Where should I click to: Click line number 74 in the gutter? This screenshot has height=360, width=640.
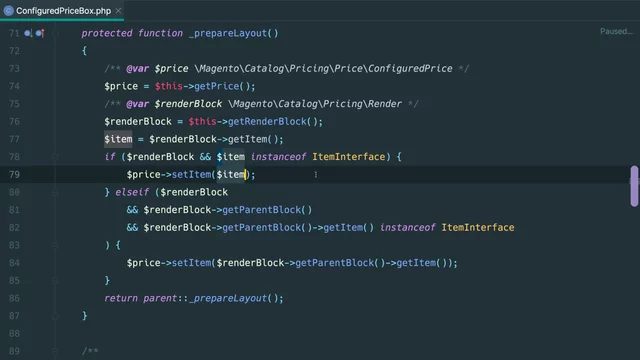click(x=14, y=86)
